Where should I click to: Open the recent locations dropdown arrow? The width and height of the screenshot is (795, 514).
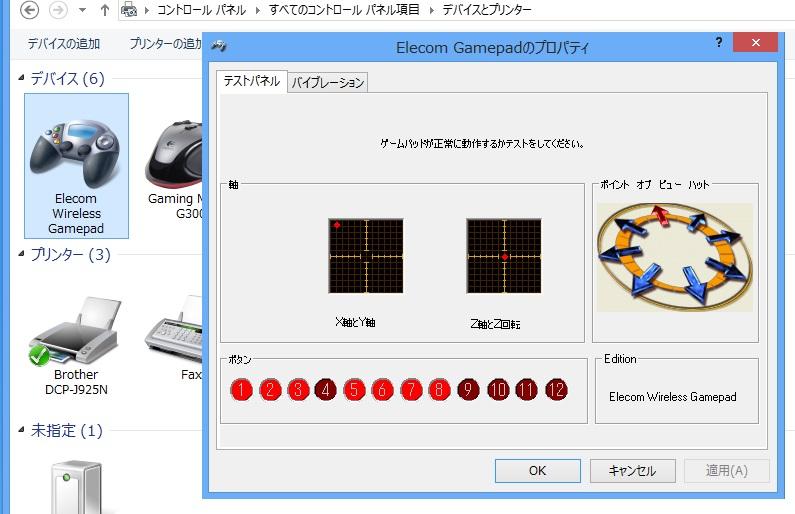click(x=83, y=10)
